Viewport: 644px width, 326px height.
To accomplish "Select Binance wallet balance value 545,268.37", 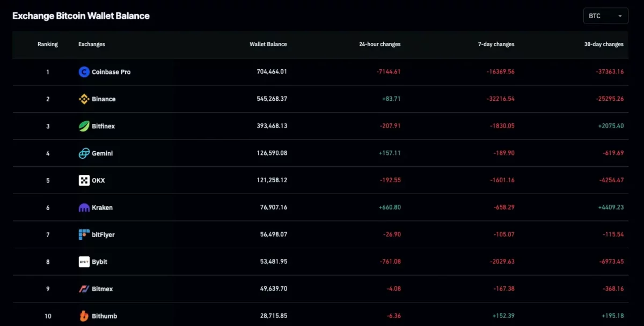I will point(272,99).
